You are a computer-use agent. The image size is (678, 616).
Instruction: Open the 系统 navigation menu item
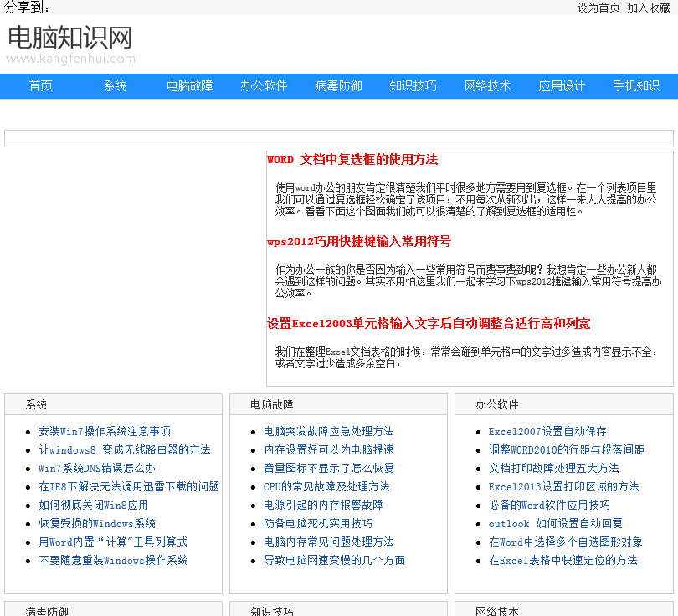tap(115, 85)
